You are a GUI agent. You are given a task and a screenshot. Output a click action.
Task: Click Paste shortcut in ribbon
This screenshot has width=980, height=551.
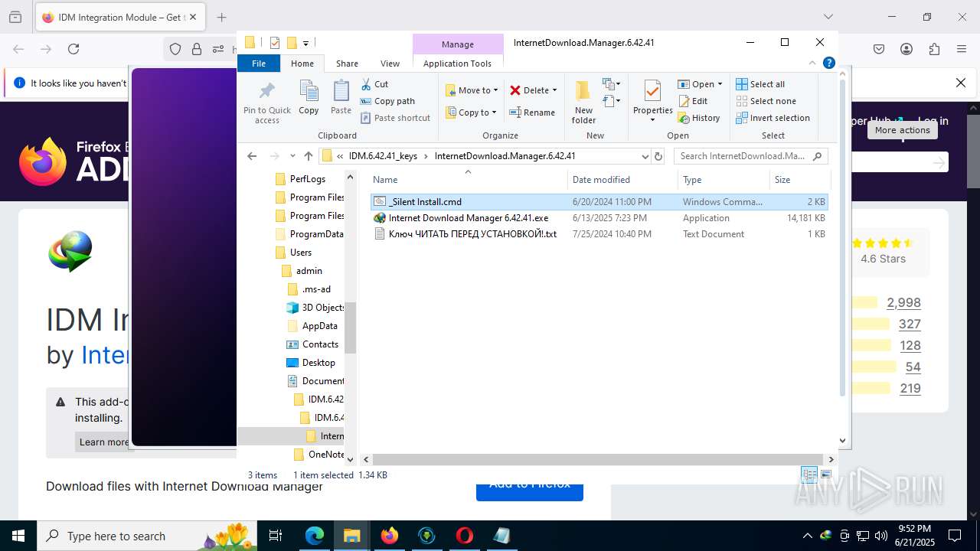click(396, 118)
